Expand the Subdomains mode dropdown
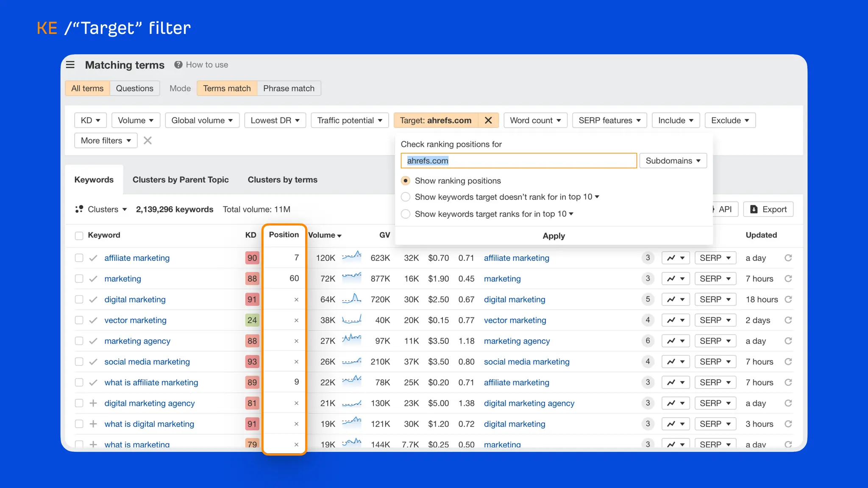 tap(673, 161)
